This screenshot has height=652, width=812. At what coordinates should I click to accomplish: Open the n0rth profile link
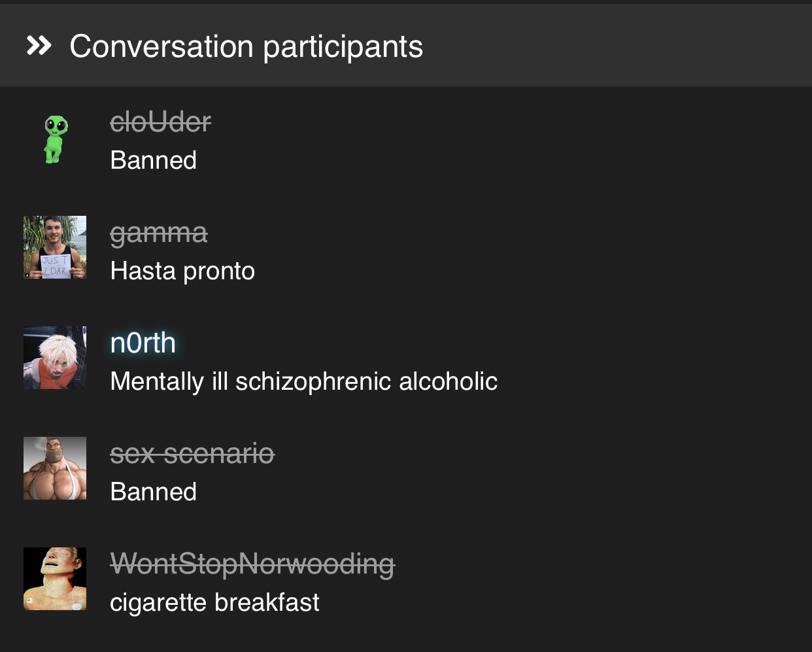click(x=143, y=343)
